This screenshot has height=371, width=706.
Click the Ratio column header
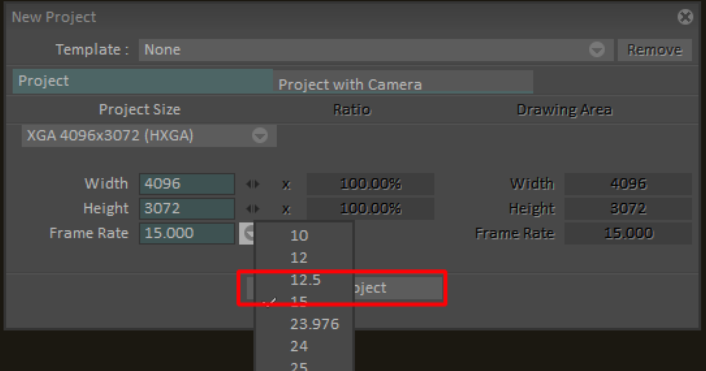[352, 109]
